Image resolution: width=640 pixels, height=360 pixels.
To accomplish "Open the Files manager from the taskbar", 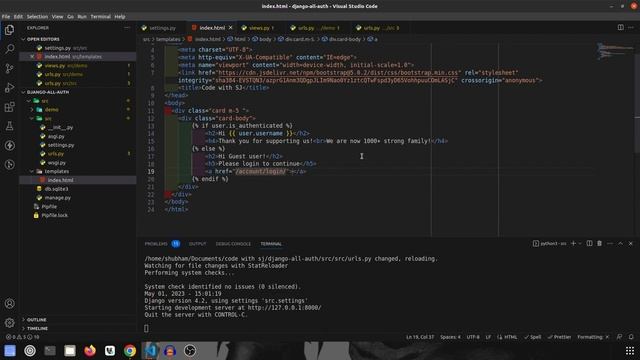I will (70, 351).
